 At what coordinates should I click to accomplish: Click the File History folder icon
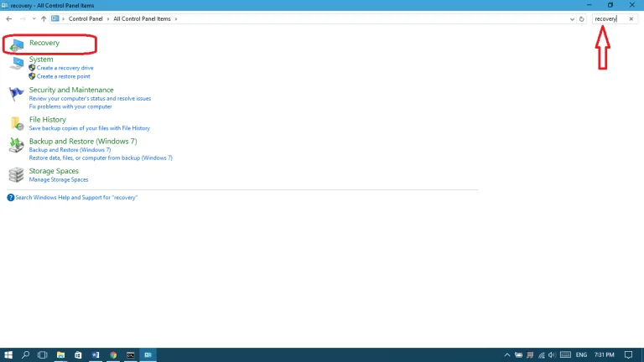tap(17, 123)
